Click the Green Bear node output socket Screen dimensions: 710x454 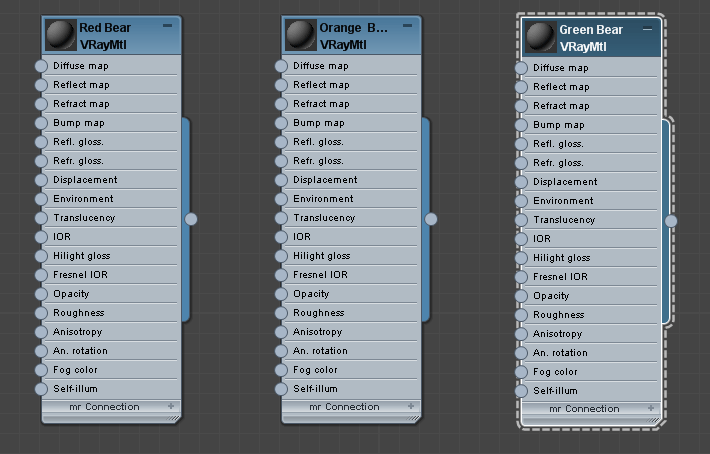(671, 221)
